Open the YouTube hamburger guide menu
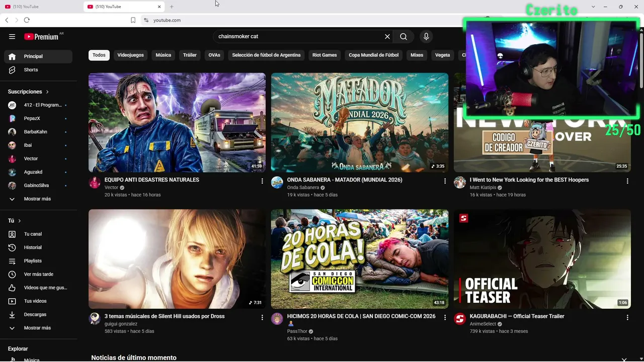 tap(12, 36)
